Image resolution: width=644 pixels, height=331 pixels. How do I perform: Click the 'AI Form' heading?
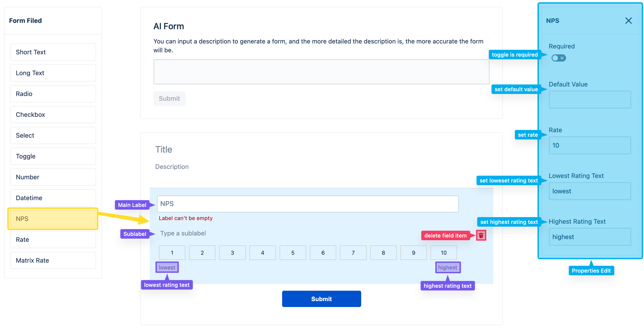(169, 26)
